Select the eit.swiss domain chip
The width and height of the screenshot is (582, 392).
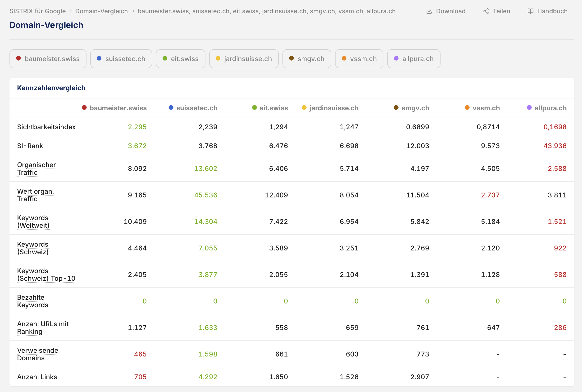pyautogui.click(x=181, y=59)
